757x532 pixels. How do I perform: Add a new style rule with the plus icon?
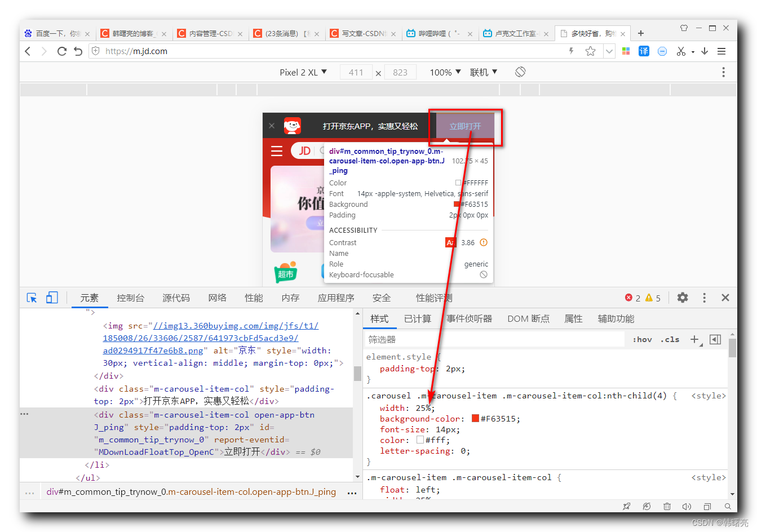[x=694, y=339]
